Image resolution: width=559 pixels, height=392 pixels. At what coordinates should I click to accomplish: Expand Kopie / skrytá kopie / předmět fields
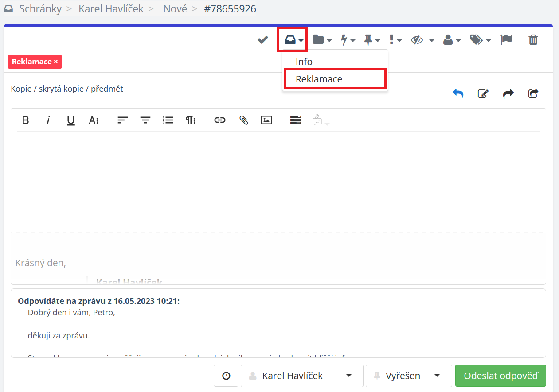(x=67, y=89)
